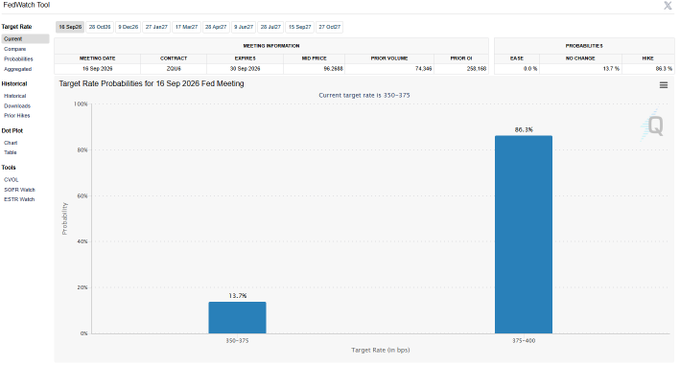
Task: Open the Historical link under Historical section
Action: coord(15,96)
